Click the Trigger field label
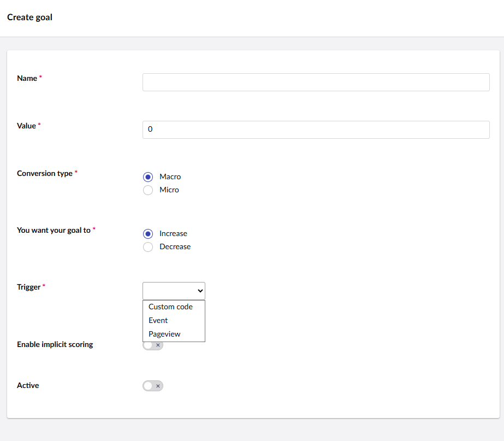Screen dimensions: 504x441 pyautogui.click(x=29, y=287)
